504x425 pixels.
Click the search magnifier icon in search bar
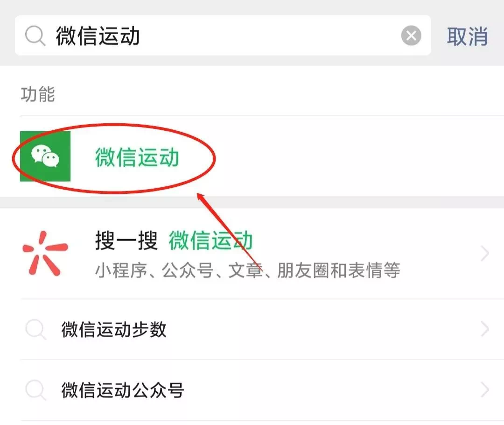click(x=35, y=35)
